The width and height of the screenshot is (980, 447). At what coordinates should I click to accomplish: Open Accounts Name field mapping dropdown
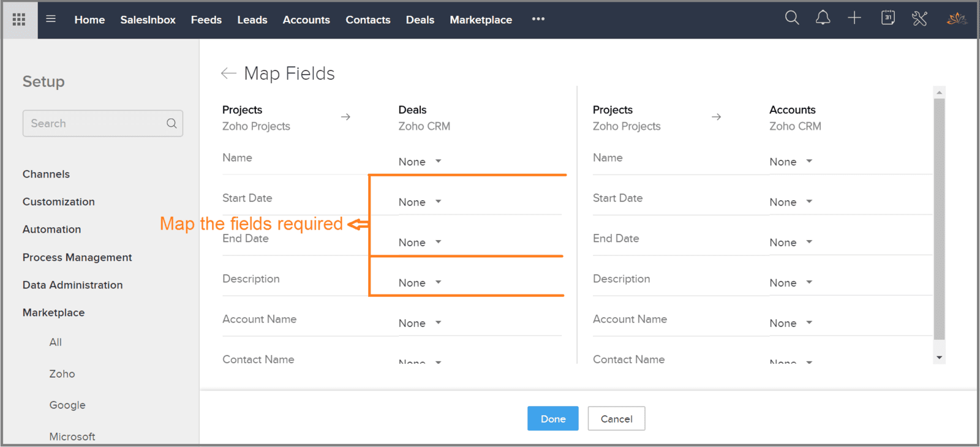[791, 162]
